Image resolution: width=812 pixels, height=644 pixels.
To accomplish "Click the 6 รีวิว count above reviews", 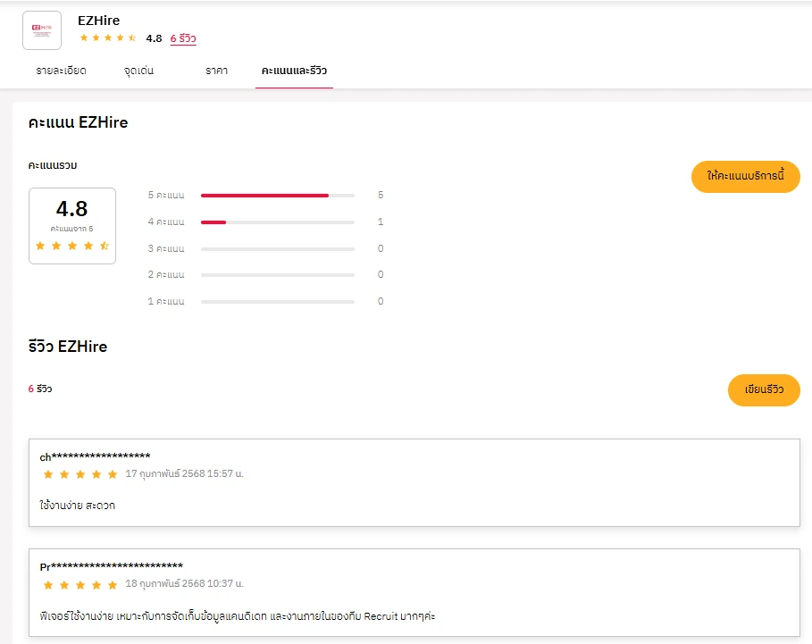I will [x=40, y=389].
